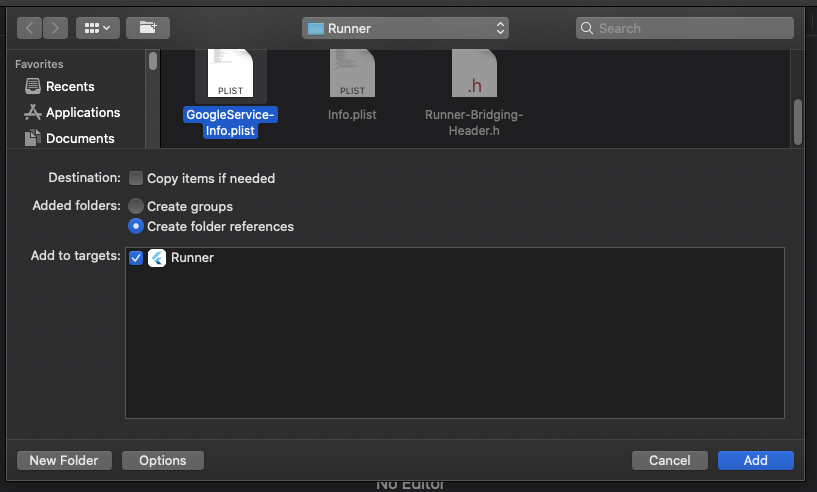Go forward with the right chevron button
The width and height of the screenshot is (817, 492).
point(55,28)
